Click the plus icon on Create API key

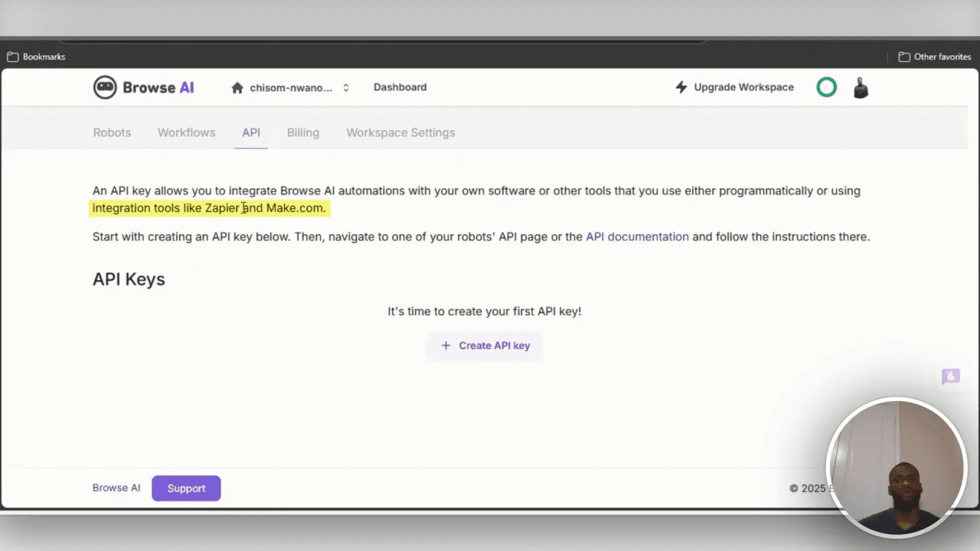click(446, 345)
